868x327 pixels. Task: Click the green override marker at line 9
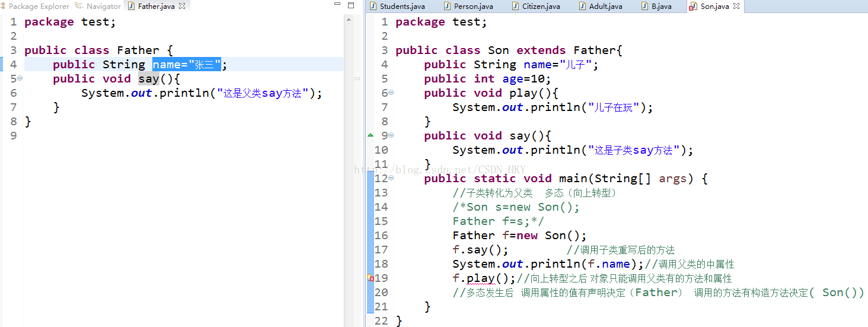point(371,135)
